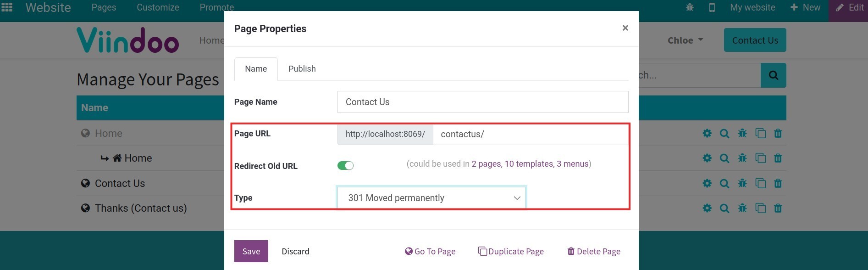Click the New content button

click(805, 7)
